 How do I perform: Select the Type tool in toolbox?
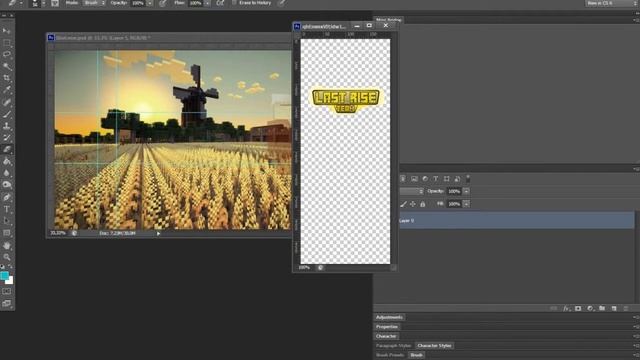click(x=7, y=209)
